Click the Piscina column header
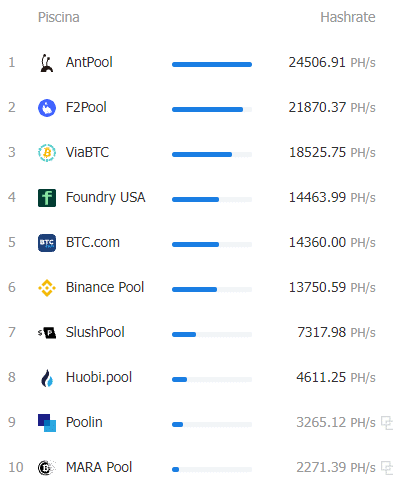 click(58, 17)
